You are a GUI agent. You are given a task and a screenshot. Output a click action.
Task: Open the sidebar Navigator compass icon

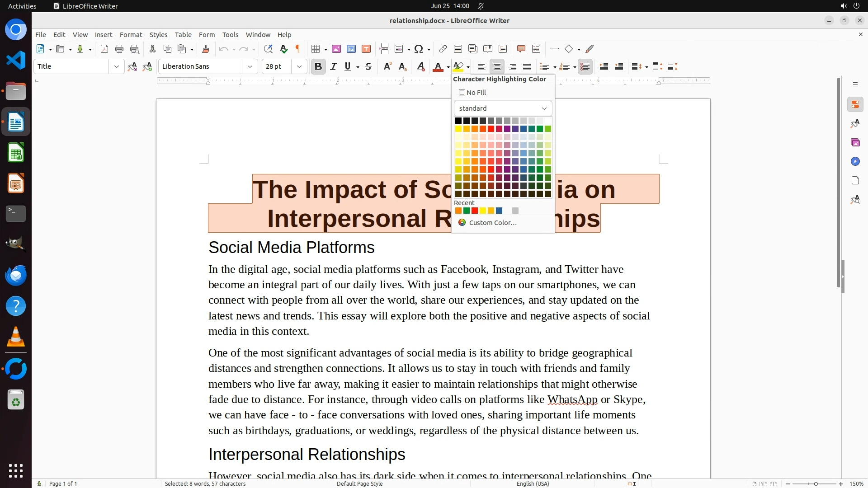[855, 162]
